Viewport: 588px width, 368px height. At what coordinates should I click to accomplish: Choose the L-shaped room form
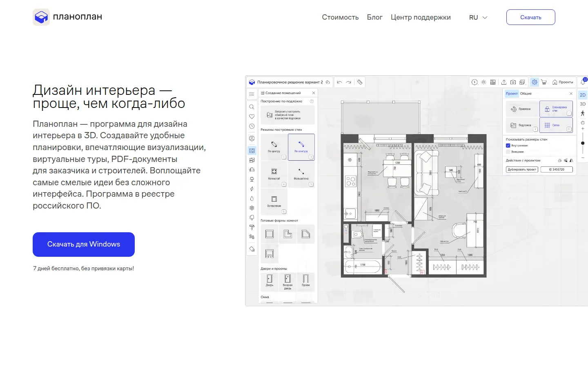[288, 234]
